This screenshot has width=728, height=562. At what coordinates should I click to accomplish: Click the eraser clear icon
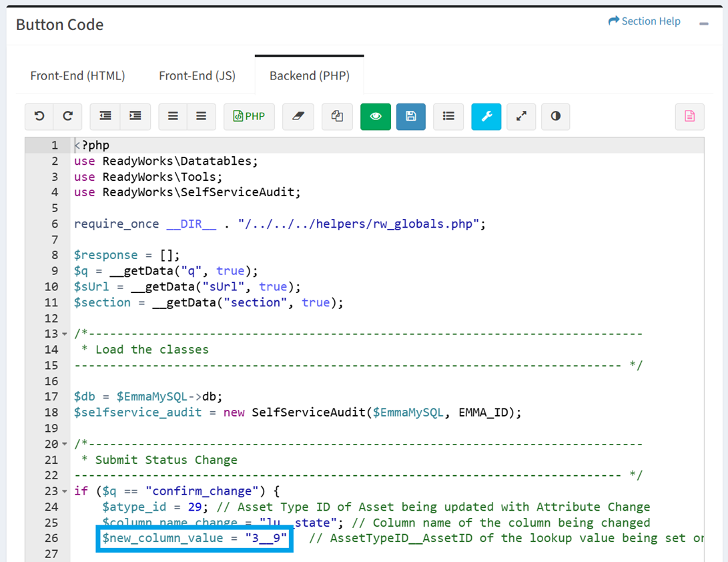298,116
